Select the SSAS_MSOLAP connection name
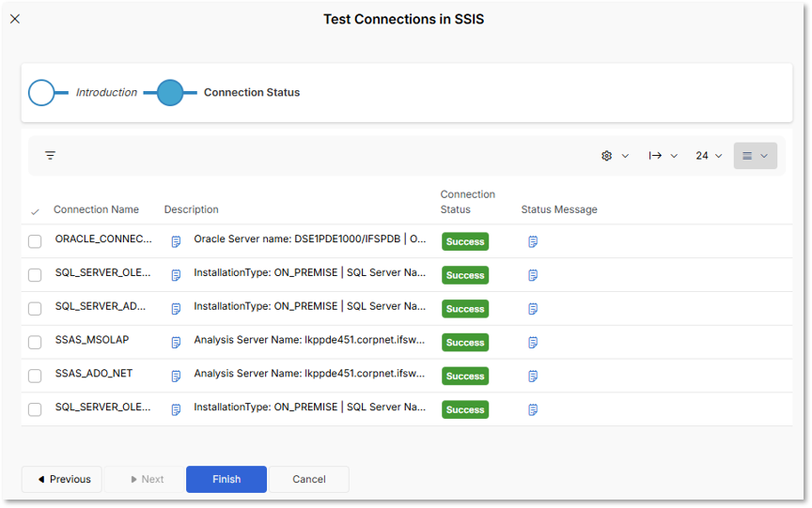The width and height of the screenshot is (812, 508). click(92, 339)
